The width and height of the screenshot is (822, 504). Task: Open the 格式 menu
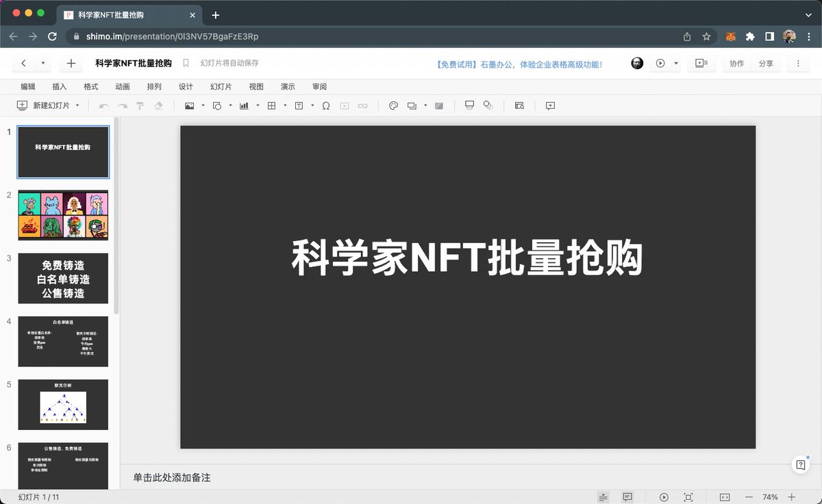[91, 86]
